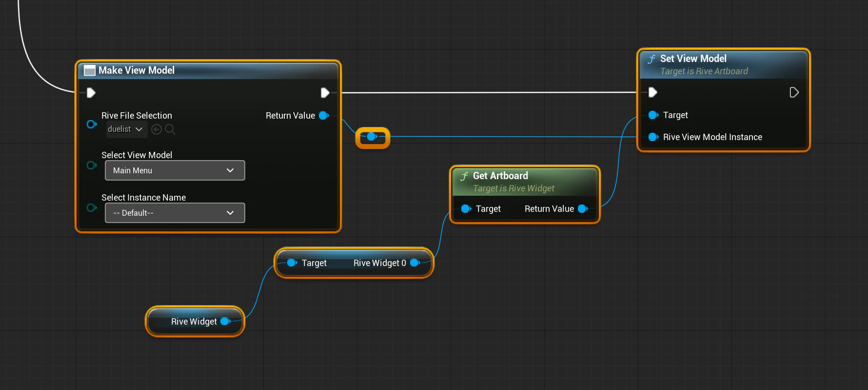Click the Make View Model input execution pin

point(91,93)
